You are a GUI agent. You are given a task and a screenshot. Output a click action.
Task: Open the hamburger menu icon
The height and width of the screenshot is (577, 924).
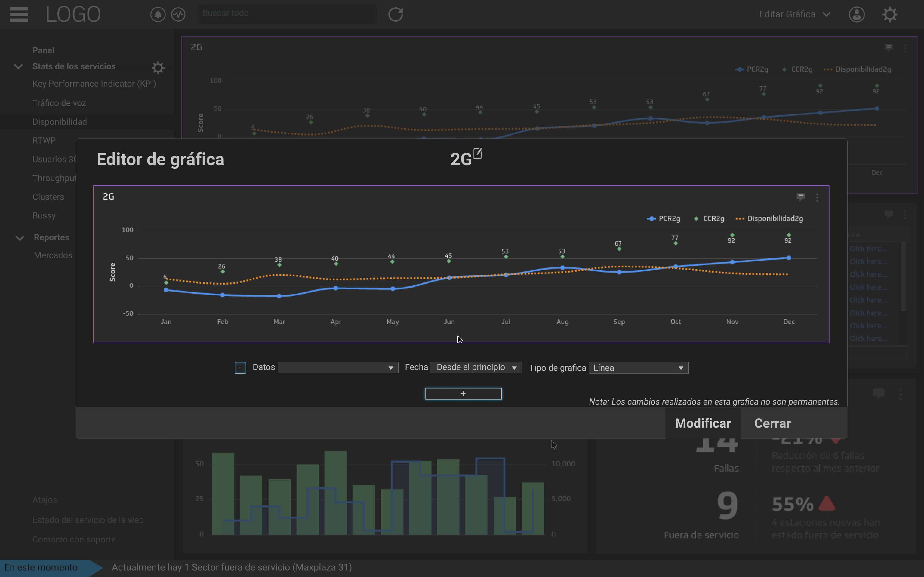point(19,14)
